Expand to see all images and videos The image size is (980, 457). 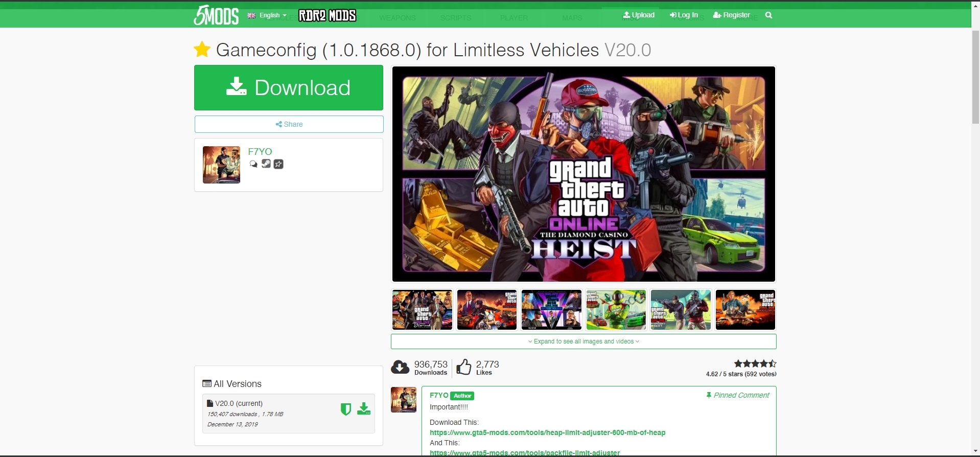[x=584, y=341]
